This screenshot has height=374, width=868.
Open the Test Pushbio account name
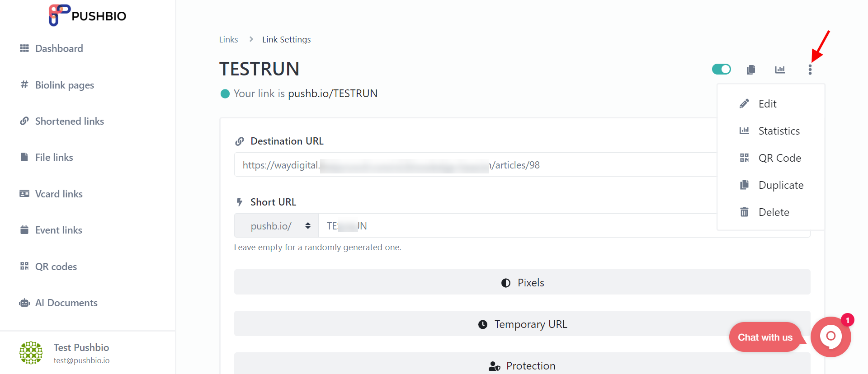tap(81, 347)
